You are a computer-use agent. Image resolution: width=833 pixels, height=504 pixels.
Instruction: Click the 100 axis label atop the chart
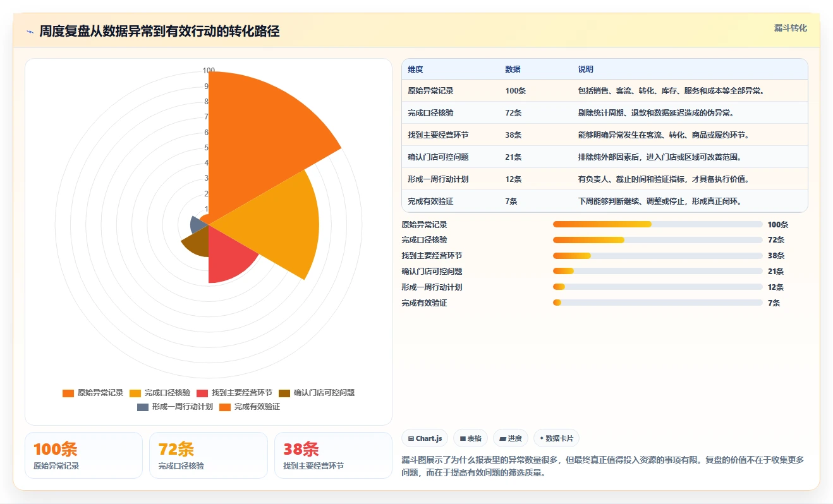(209, 71)
